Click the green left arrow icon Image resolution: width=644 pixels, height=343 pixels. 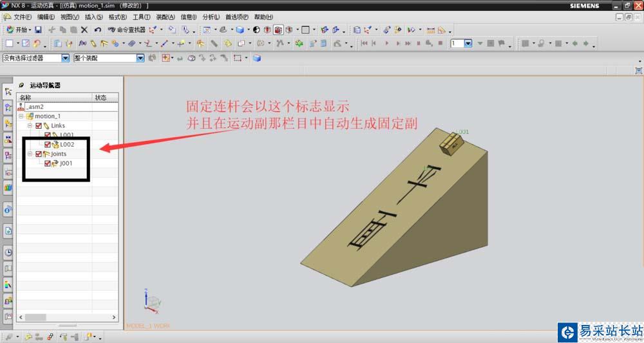pos(575,43)
